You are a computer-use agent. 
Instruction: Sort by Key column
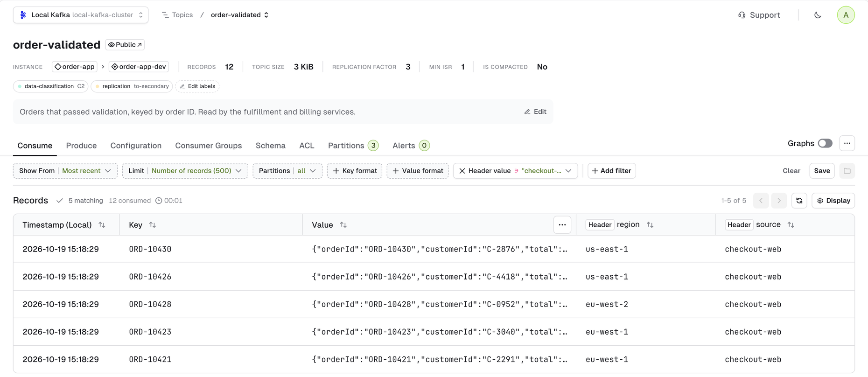[153, 225]
